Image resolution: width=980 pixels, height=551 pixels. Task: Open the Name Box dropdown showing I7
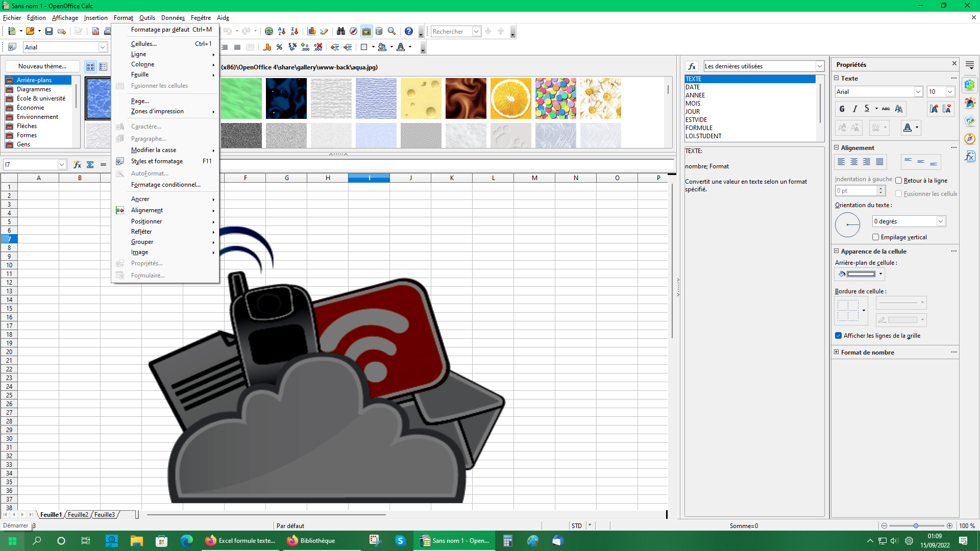coord(62,164)
